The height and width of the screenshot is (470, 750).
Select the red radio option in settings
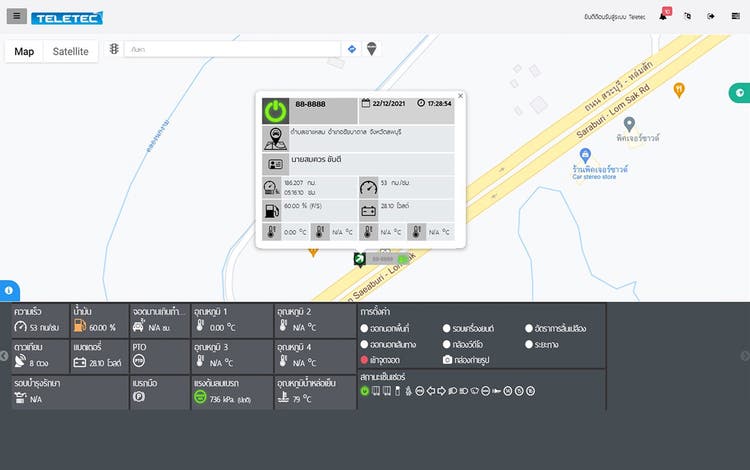tap(364, 360)
